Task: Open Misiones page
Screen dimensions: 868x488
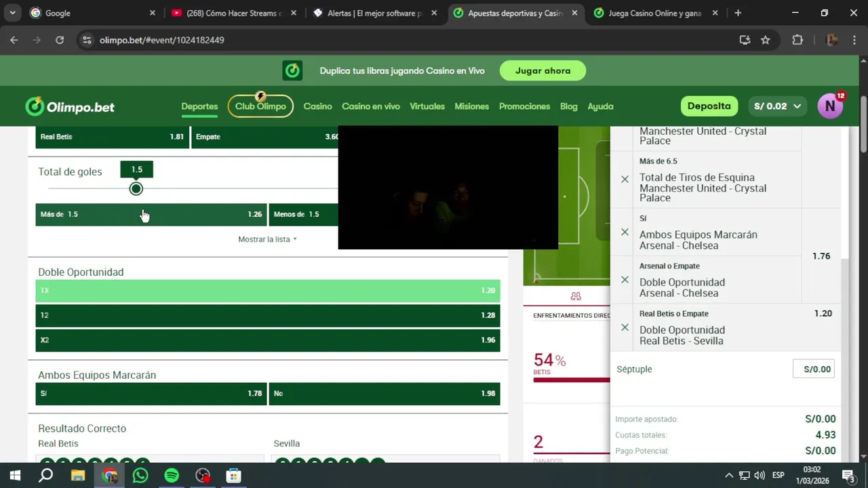Action: click(x=472, y=106)
